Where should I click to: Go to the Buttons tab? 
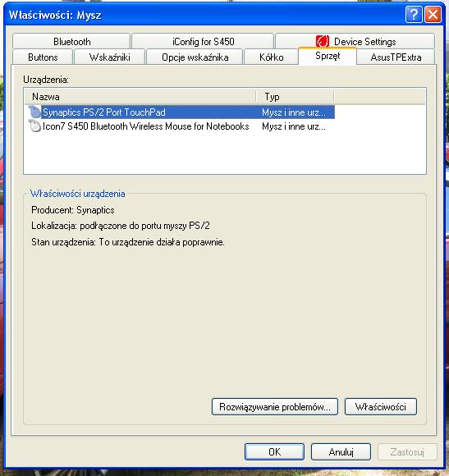coord(43,57)
